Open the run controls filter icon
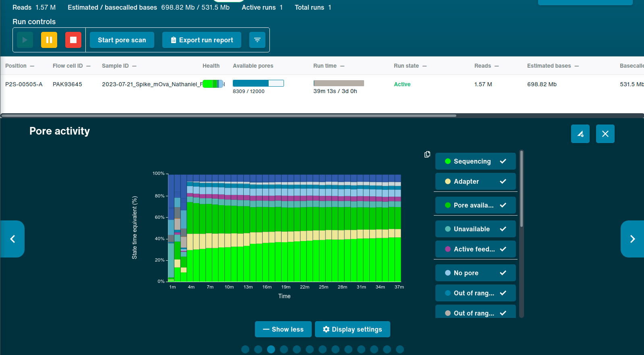This screenshot has height=355, width=644. click(257, 40)
